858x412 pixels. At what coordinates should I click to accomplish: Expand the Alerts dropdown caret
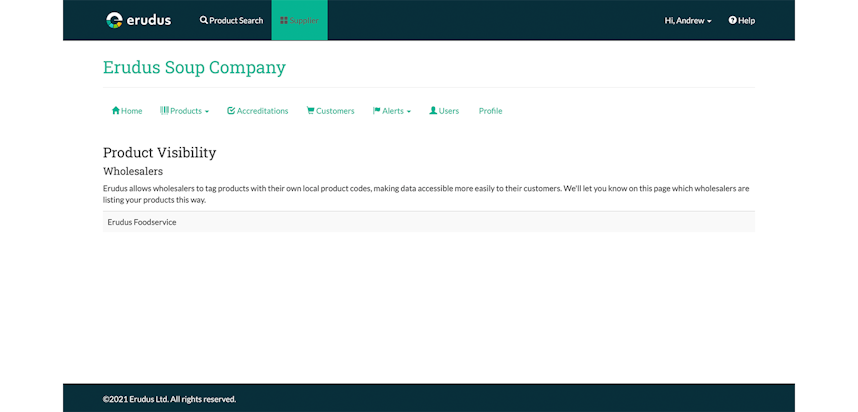409,112
